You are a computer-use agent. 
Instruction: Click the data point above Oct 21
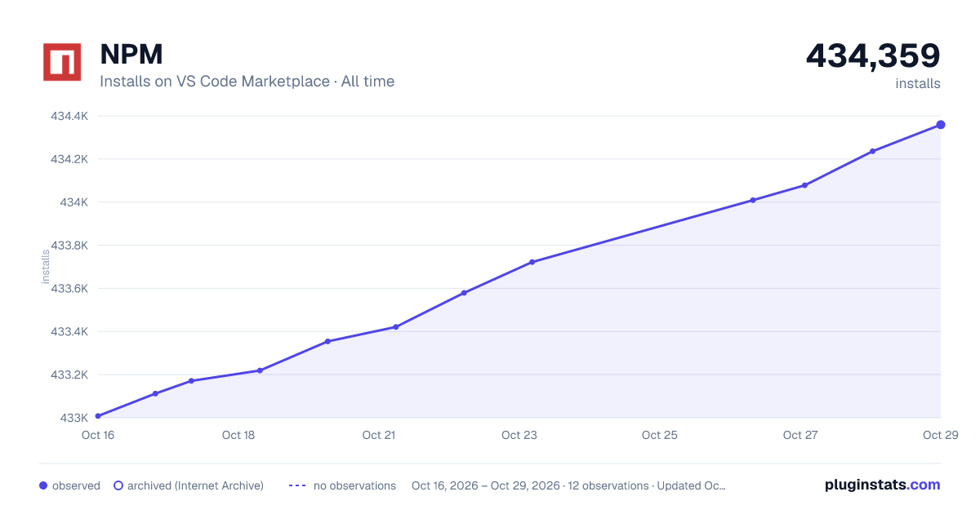pos(395,327)
